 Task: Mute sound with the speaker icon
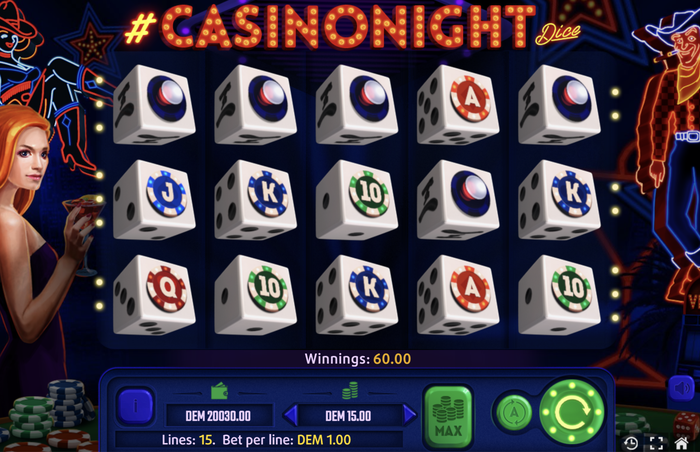(x=681, y=388)
